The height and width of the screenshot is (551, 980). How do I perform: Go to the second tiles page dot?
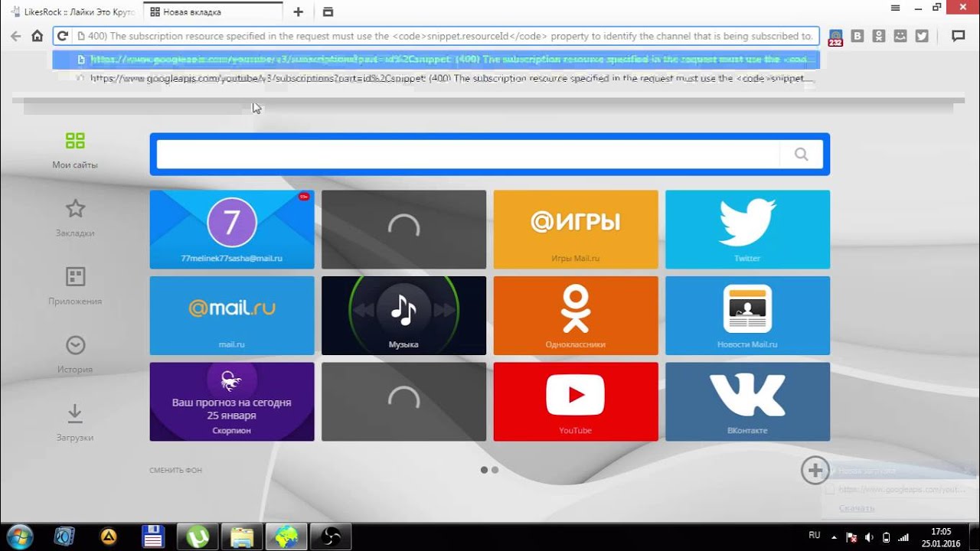[495, 470]
